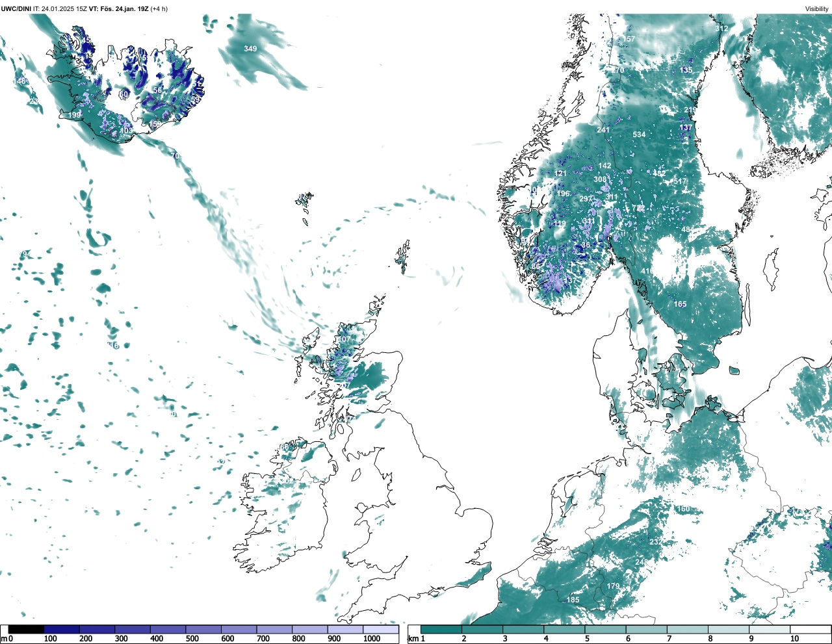
Task: Click the '185' visibility value
Action: (573, 600)
